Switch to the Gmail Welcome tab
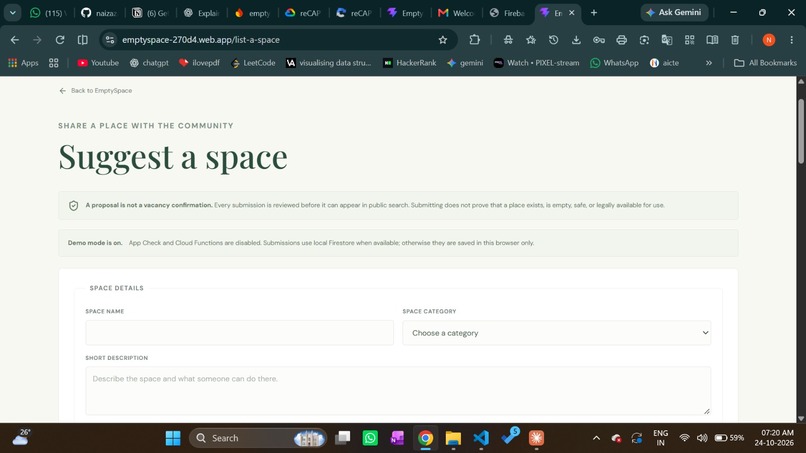The width and height of the screenshot is (806, 453). pos(456,13)
